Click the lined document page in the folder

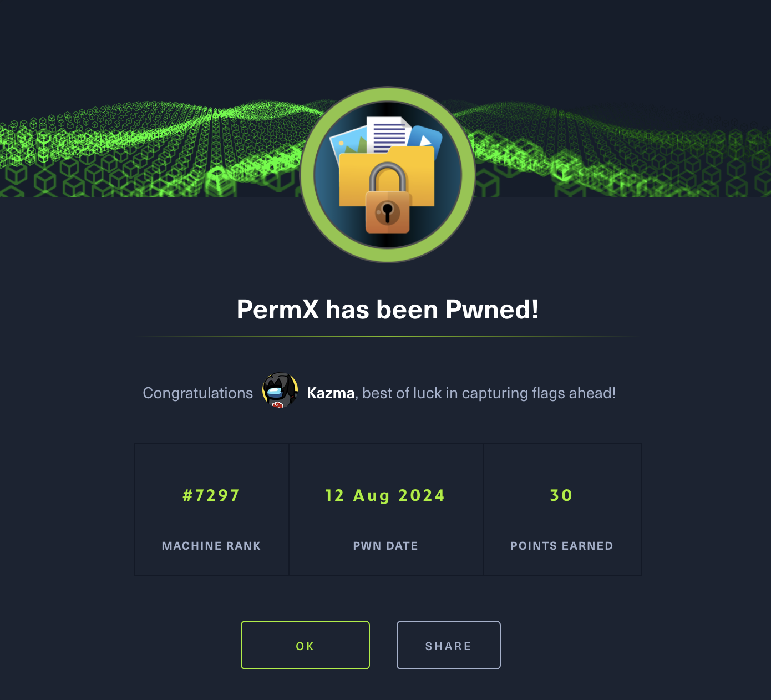point(388,134)
